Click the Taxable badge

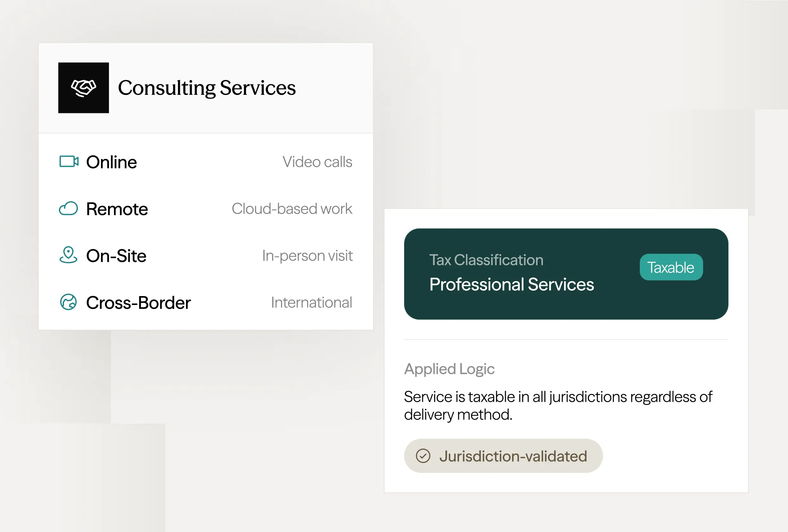(671, 267)
